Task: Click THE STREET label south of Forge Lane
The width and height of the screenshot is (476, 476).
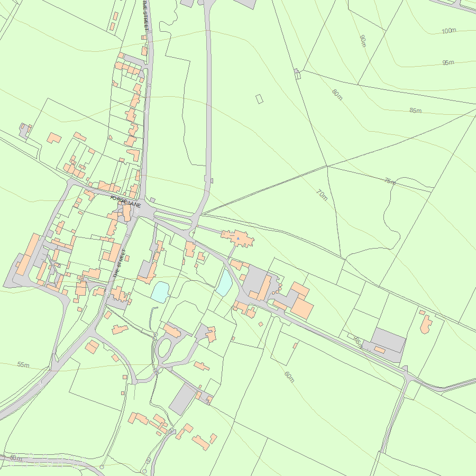Action: coord(120,263)
